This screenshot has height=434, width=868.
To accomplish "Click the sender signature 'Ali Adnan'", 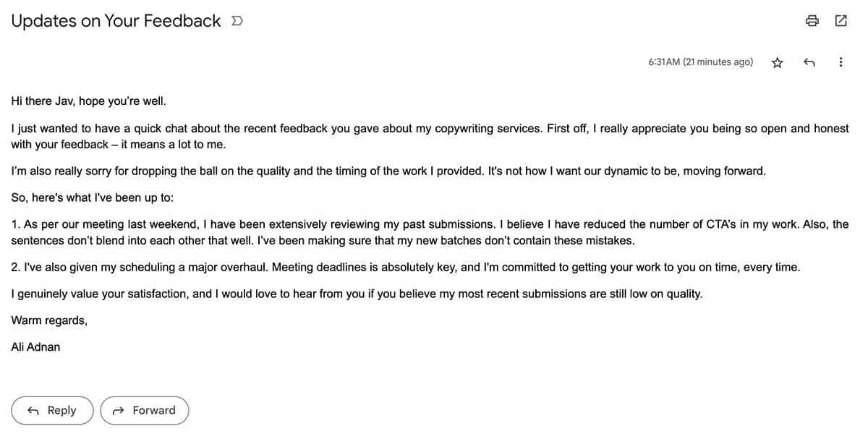I will tap(36, 347).
